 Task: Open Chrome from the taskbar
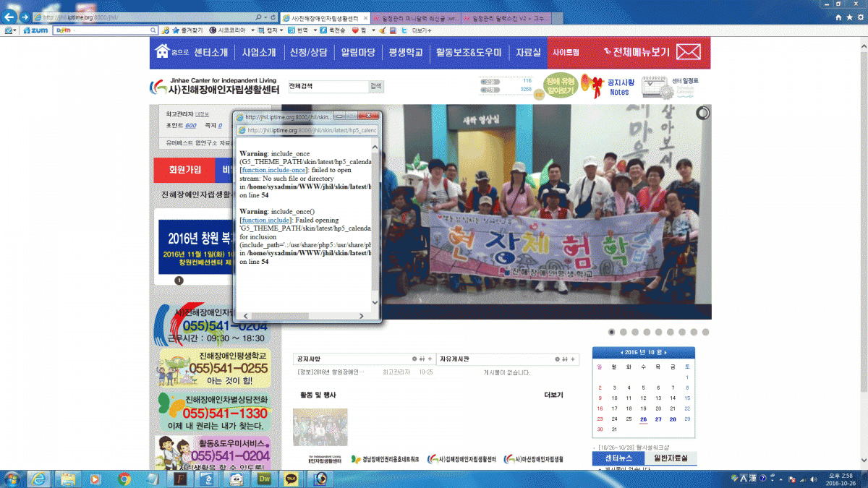(124, 479)
